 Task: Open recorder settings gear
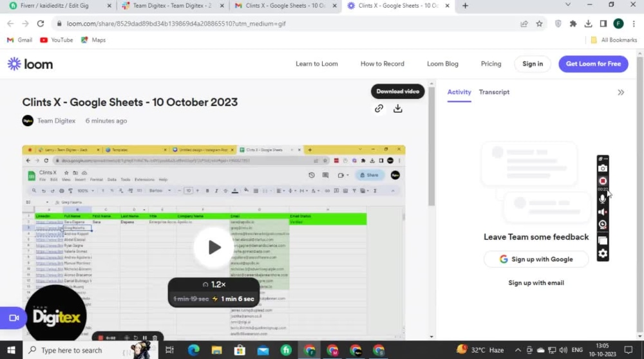click(x=603, y=253)
